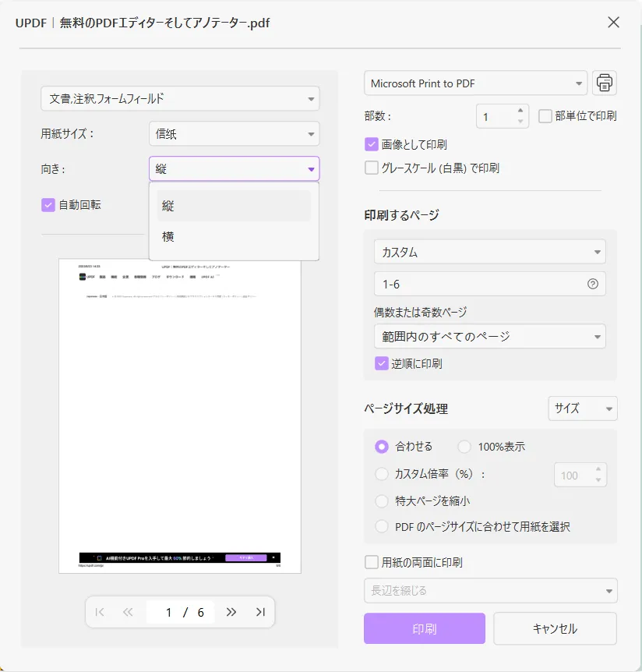Jump to last preview page
This screenshot has width=642, height=672.
click(260, 612)
